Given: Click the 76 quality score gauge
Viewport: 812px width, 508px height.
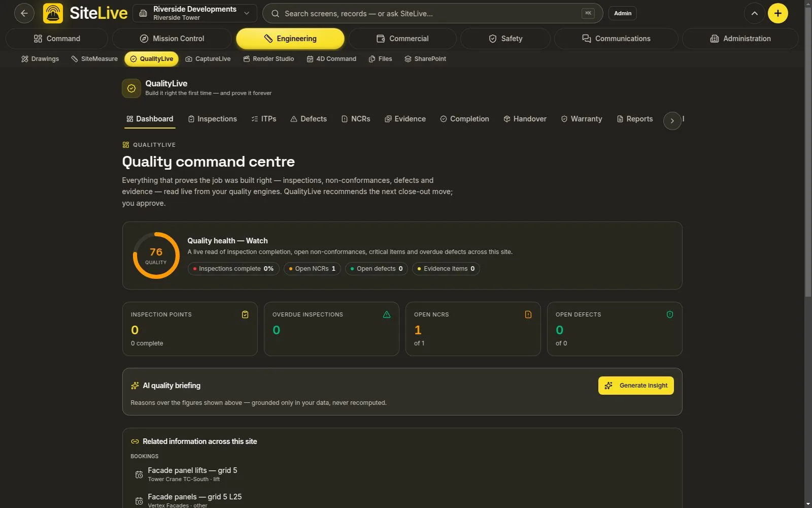Looking at the screenshot, I should click(156, 256).
